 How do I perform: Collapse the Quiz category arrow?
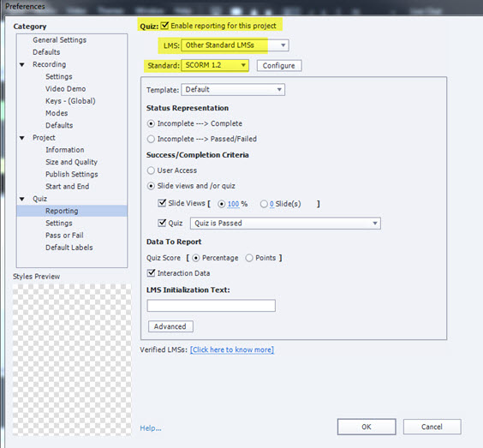[22, 199]
